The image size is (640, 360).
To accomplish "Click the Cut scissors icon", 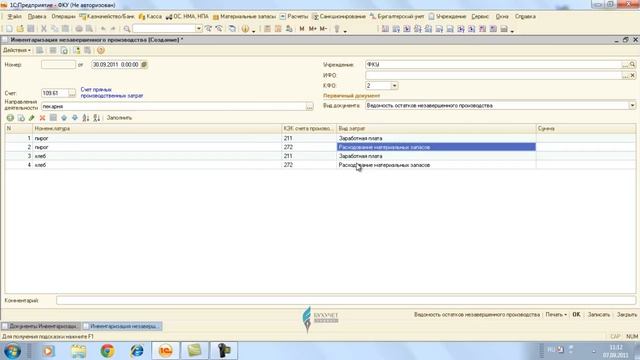I will click(44, 29).
